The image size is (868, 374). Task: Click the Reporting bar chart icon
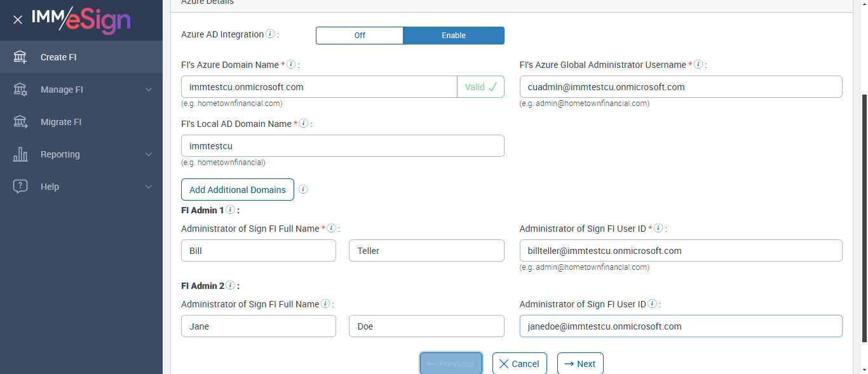(x=20, y=154)
